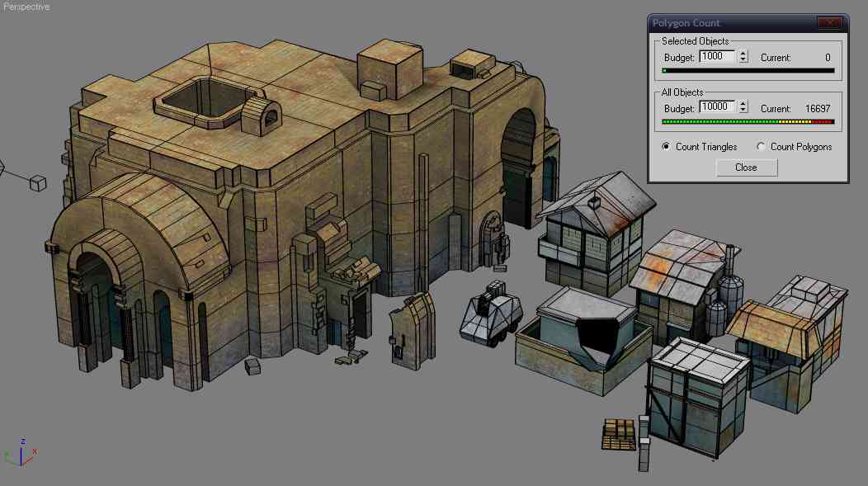Decrease the All Objects budget spinner

point(743,110)
